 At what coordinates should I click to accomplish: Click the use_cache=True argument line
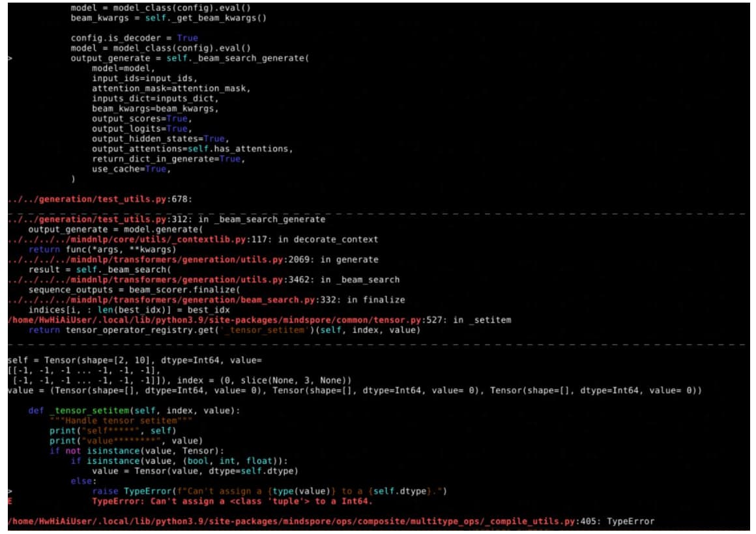[x=129, y=169]
